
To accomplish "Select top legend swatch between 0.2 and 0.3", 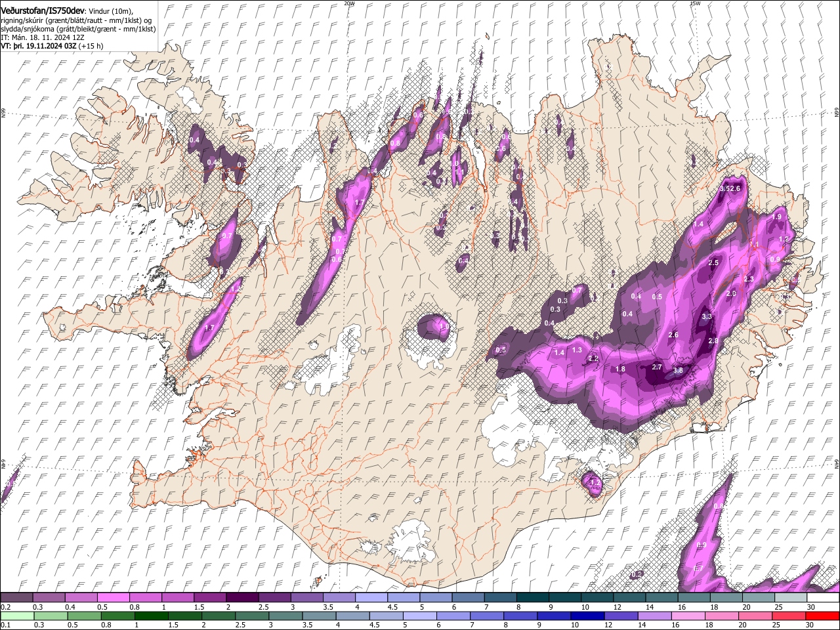I will (x=16, y=598).
